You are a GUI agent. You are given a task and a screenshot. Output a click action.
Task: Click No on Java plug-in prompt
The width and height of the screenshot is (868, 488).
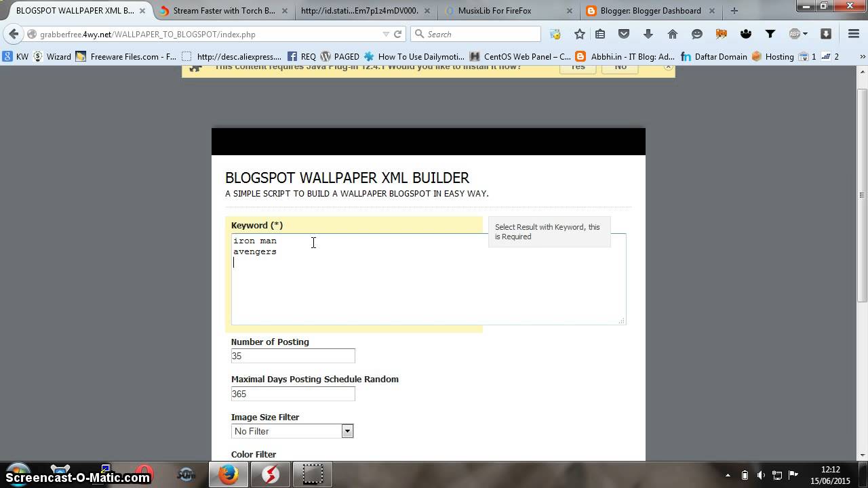(620, 68)
